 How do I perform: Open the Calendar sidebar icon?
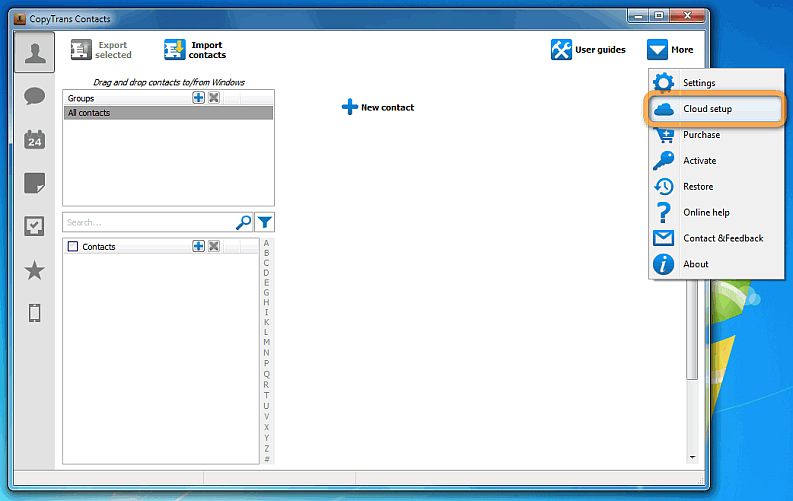pyautogui.click(x=34, y=140)
